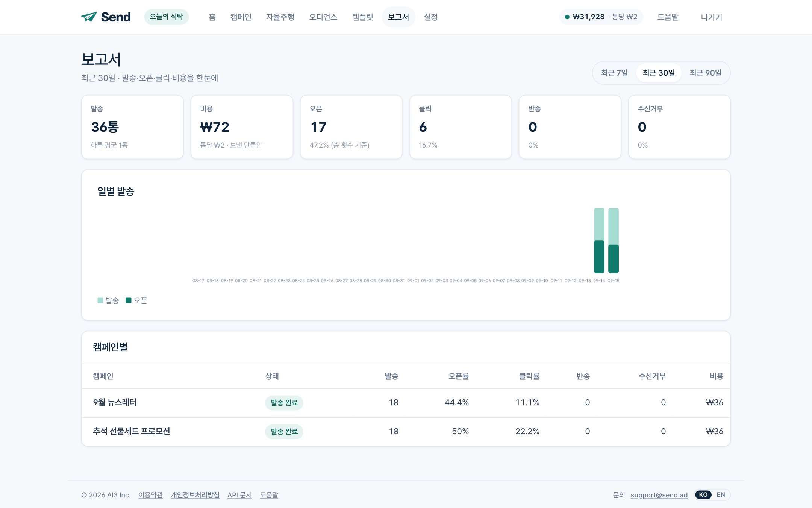The height and width of the screenshot is (508, 812).
Task: Open the API 문서 footer link
Action: [239, 495]
